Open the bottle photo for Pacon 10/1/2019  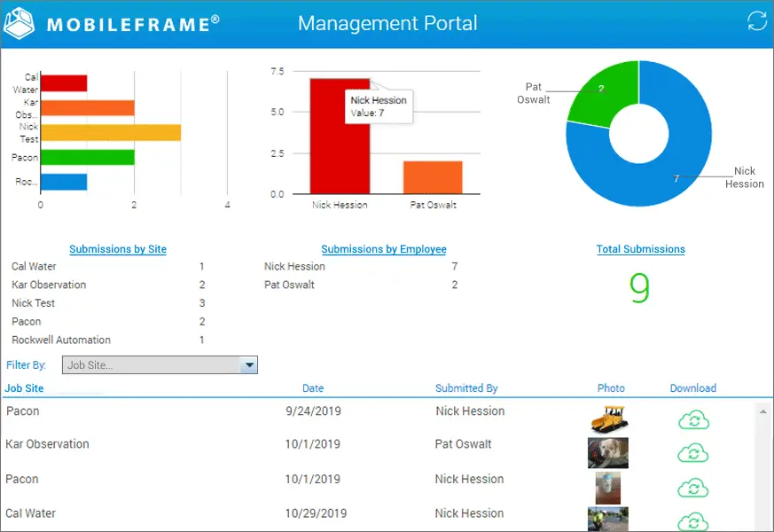click(x=608, y=488)
